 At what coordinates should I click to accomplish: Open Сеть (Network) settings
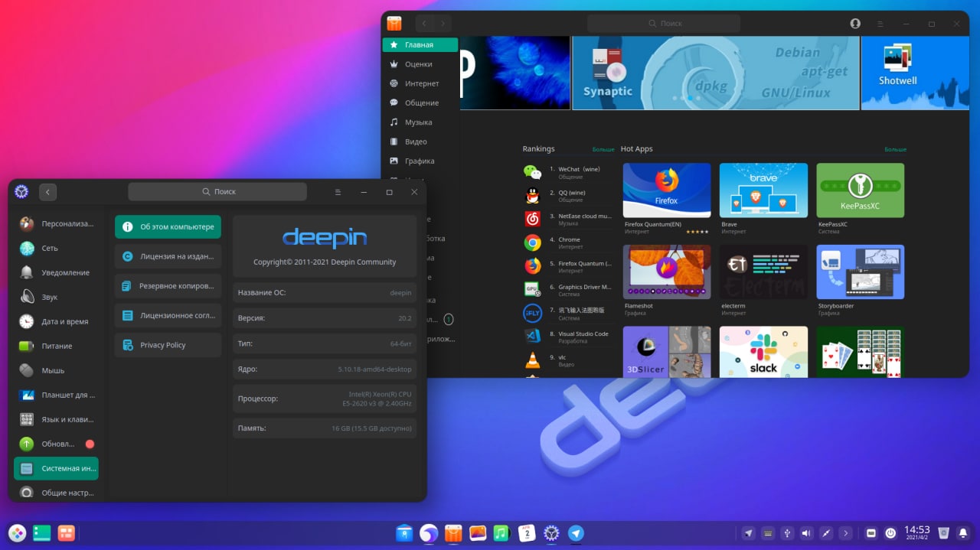pyautogui.click(x=57, y=248)
